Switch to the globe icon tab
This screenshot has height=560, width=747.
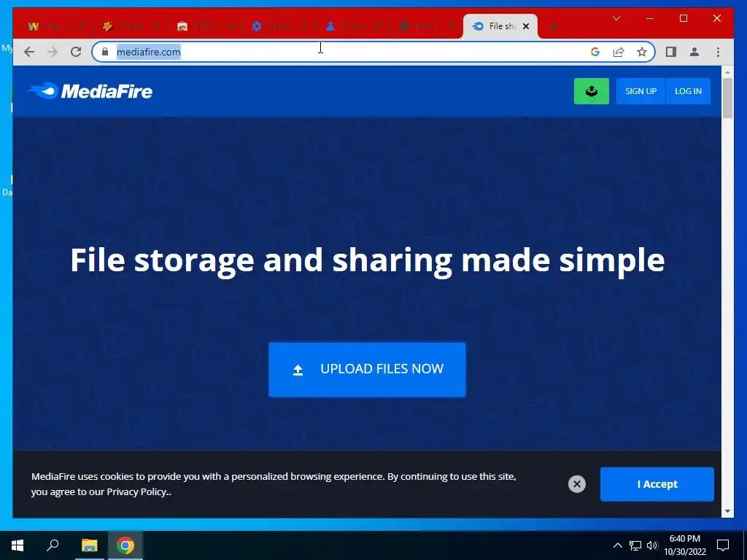coord(427,26)
